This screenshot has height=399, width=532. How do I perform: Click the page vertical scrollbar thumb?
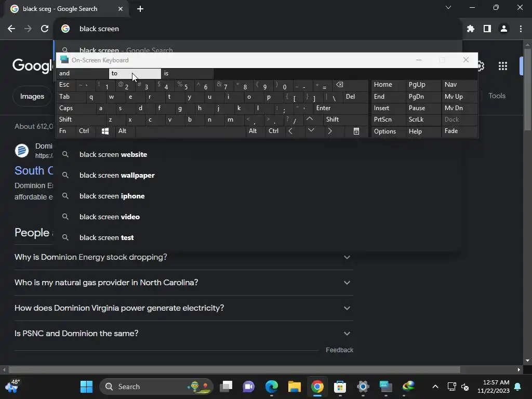pos(527,89)
